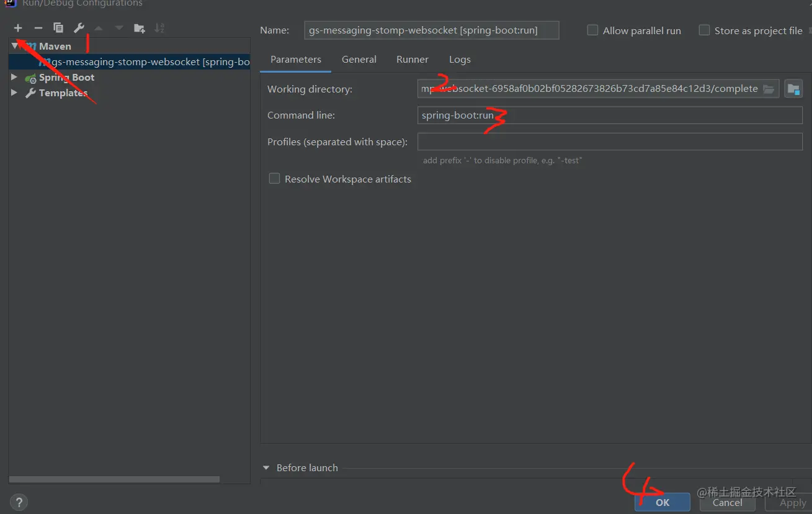
Task: Move configuration down arrow
Action: click(x=119, y=28)
